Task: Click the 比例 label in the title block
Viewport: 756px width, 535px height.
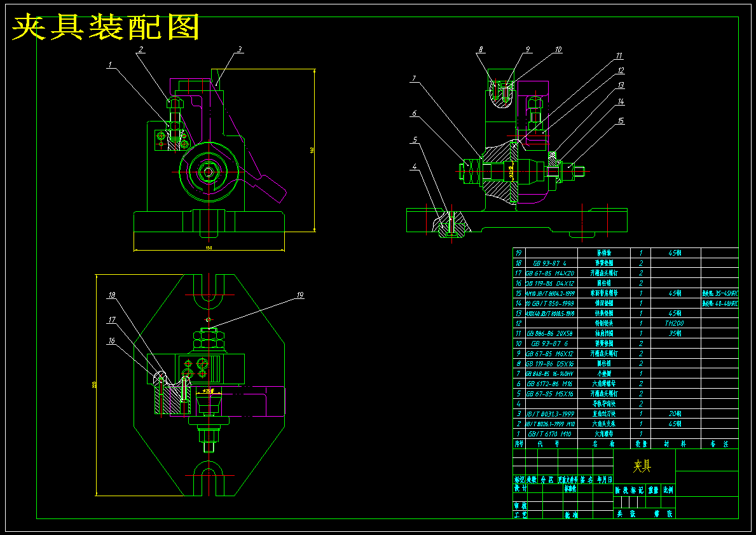Action: [668, 490]
